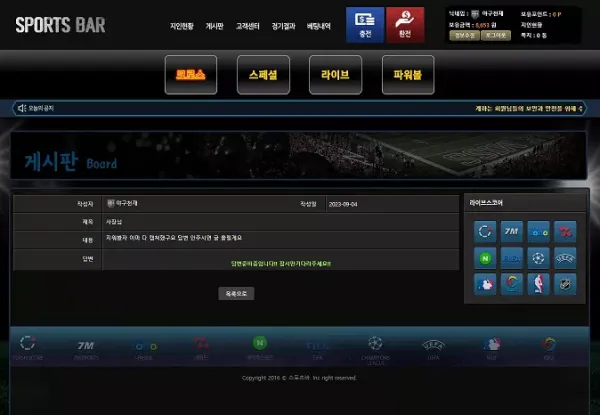Open the FLASHSCORE link in the footer
This screenshot has width=600, height=415.
point(28,348)
